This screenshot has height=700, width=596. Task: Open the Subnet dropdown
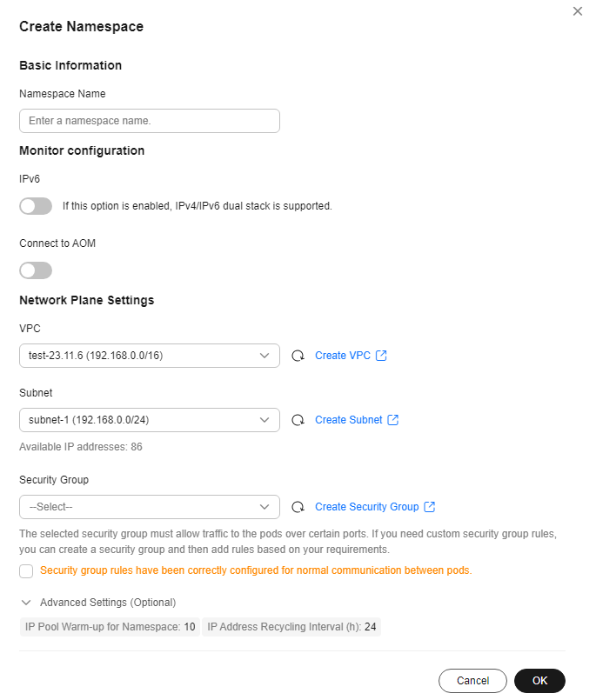click(150, 420)
